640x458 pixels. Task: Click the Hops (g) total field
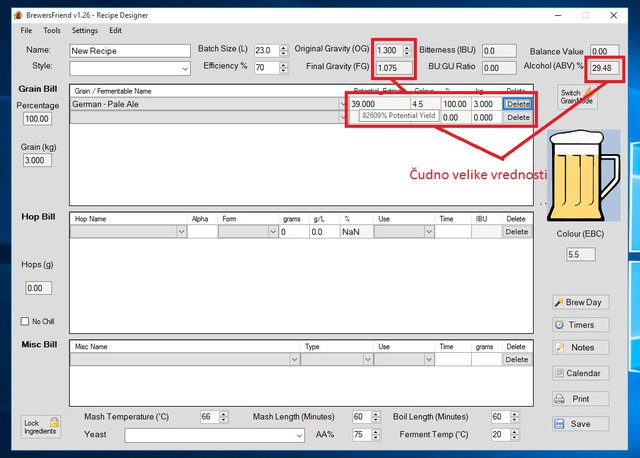(38, 288)
